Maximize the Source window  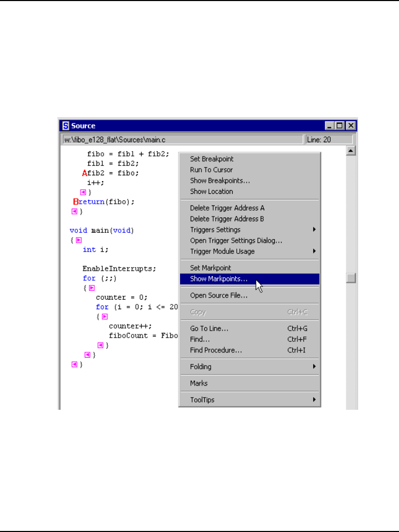click(x=340, y=126)
